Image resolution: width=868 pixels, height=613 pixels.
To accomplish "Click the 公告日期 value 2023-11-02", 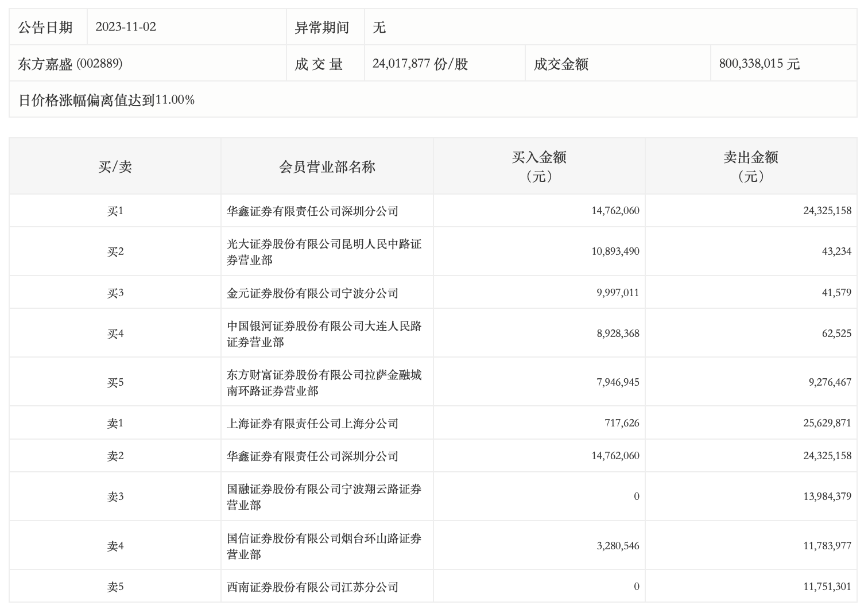I will 126,27.
